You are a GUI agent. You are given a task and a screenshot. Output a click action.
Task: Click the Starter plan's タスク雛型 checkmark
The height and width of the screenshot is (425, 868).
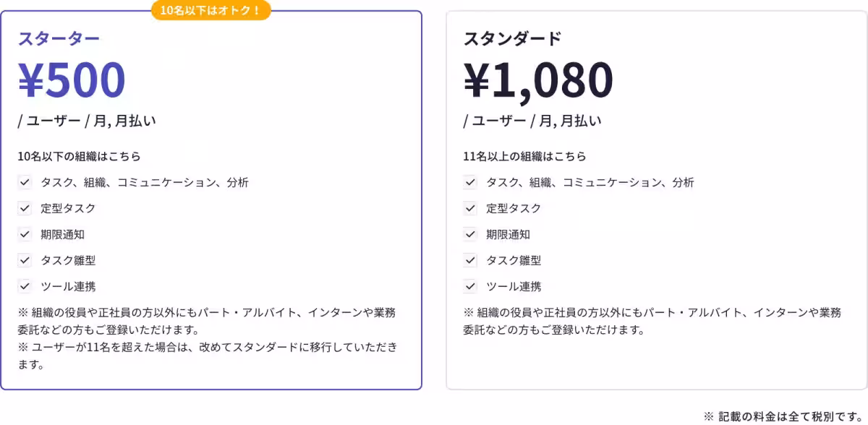click(x=25, y=260)
